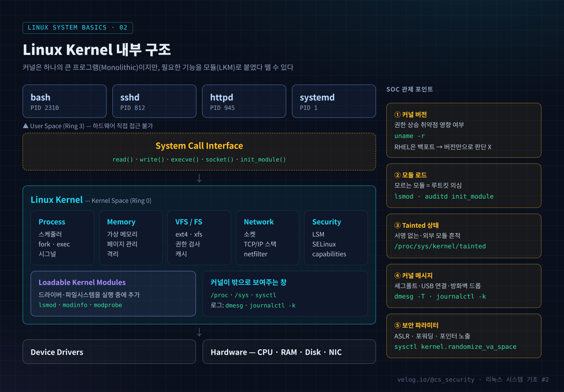Image resolution: width=564 pixels, height=392 pixels.
Task: Click the ① 커널 버전 heading
Action: click(x=411, y=115)
